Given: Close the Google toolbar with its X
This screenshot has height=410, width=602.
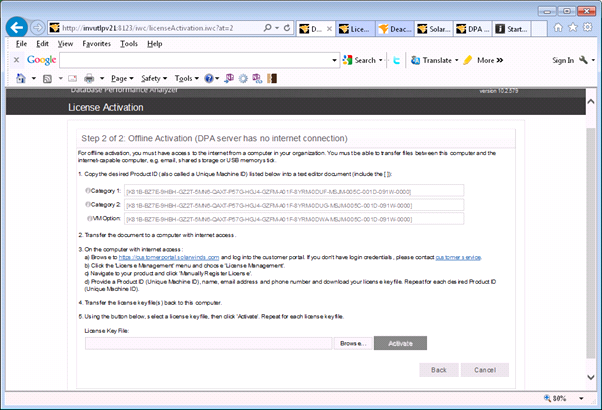Looking at the screenshot, I should tap(16, 60).
